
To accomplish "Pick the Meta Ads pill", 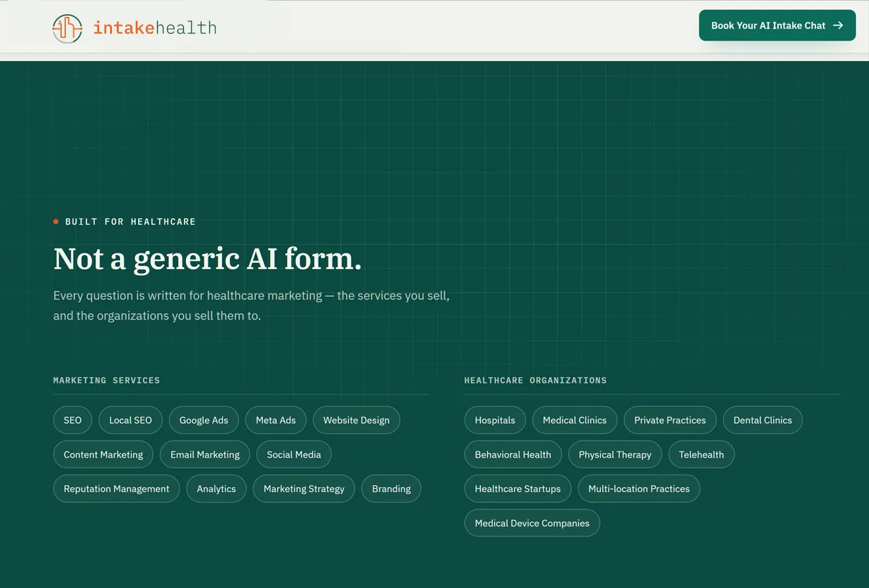I will (x=276, y=420).
